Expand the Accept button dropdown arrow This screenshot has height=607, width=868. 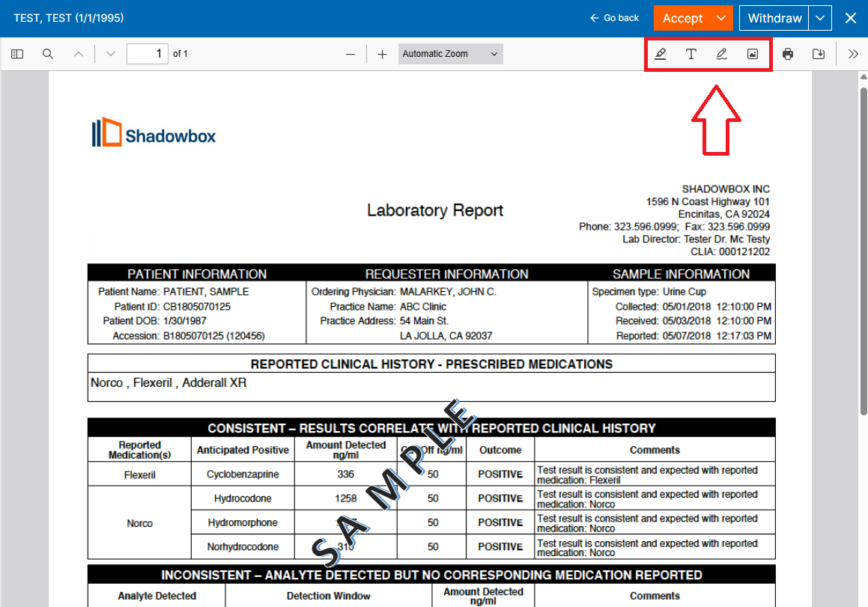pos(721,18)
